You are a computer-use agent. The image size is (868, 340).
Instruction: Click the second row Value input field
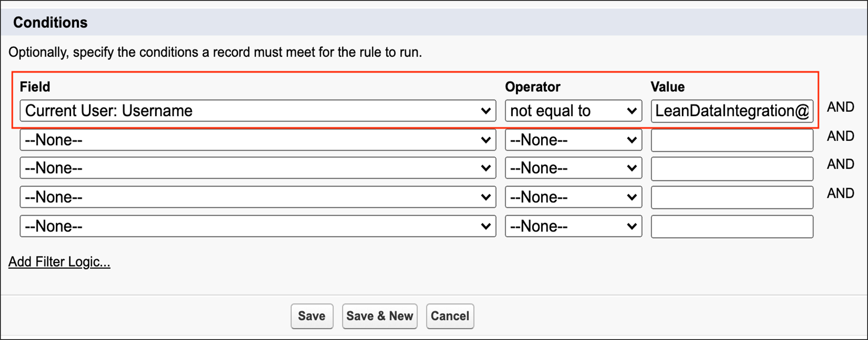pyautogui.click(x=732, y=140)
